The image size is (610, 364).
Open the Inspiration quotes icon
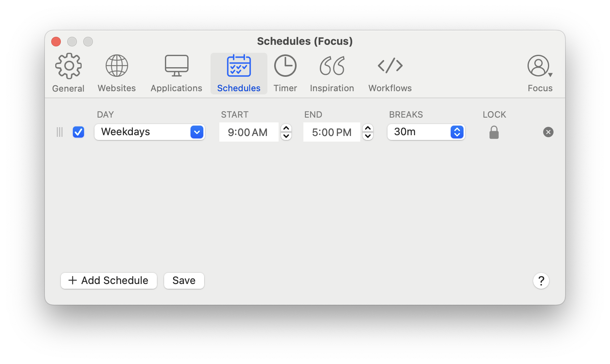coord(332,66)
